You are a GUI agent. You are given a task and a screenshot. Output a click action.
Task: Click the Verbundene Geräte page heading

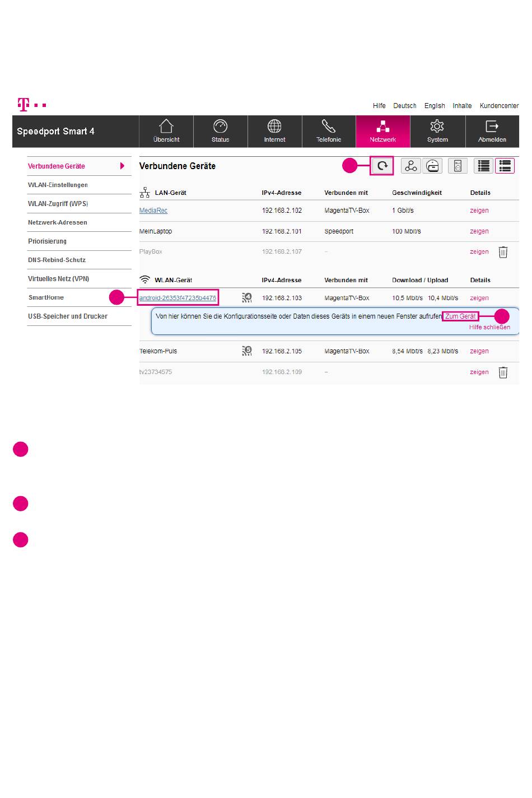178,166
